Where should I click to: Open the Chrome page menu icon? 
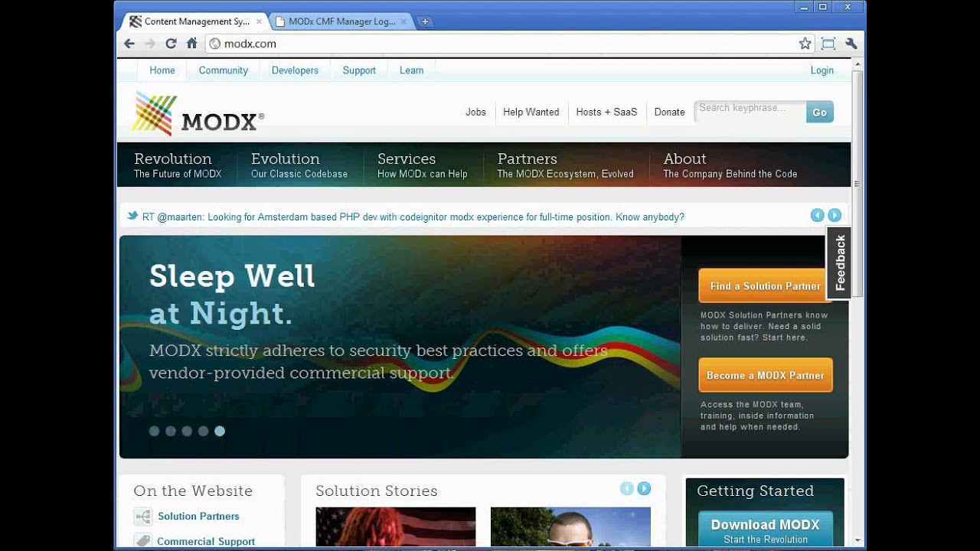[x=828, y=44]
